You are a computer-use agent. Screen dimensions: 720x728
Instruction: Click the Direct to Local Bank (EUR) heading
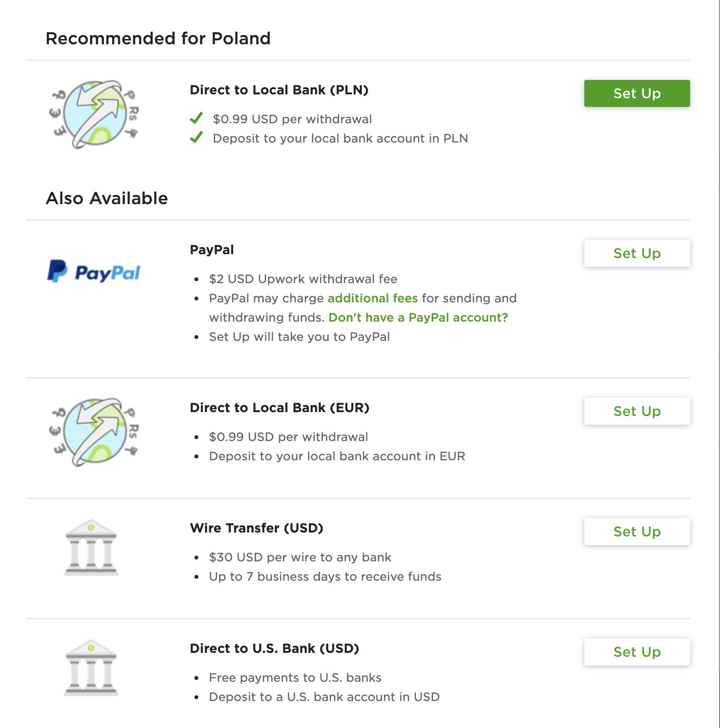[280, 408]
